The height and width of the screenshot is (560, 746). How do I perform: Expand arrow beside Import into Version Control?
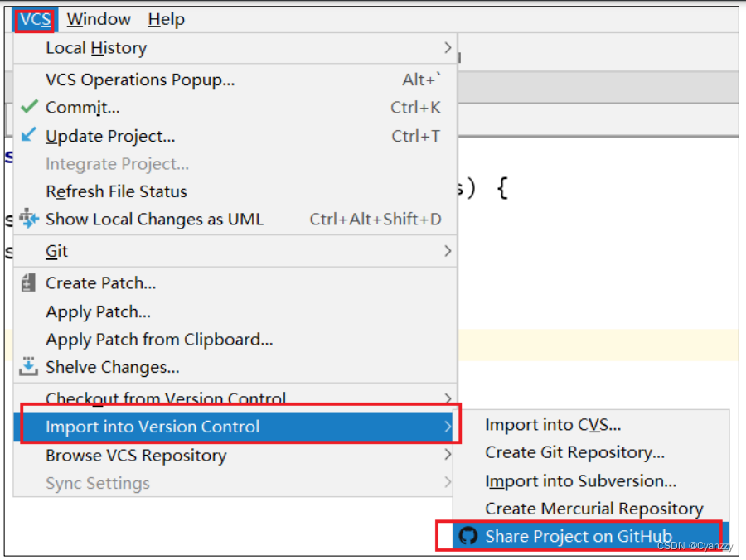click(448, 427)
